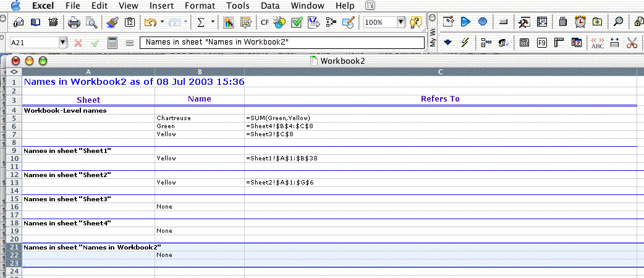Screen dimensions: 644x278
Task: Open Print Preview with the magnifier-page icon
Action: 91,22
